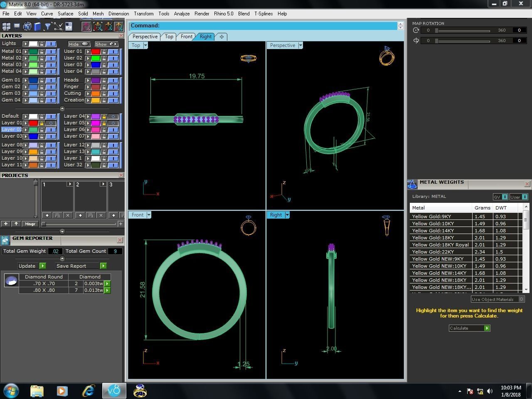
Task: Turn on Layer 01 visibility
Action: tap(51, 123)
